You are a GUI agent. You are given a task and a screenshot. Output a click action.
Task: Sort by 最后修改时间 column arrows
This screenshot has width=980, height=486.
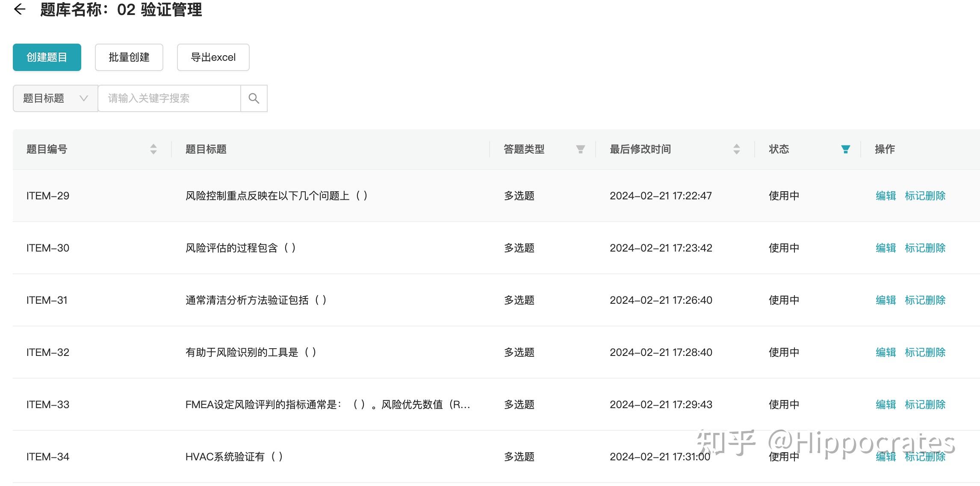(736, 149)
